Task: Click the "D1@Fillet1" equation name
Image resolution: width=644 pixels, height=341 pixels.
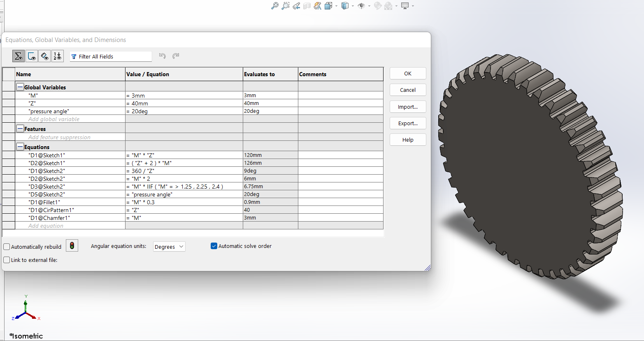Action: click(44, 202)
